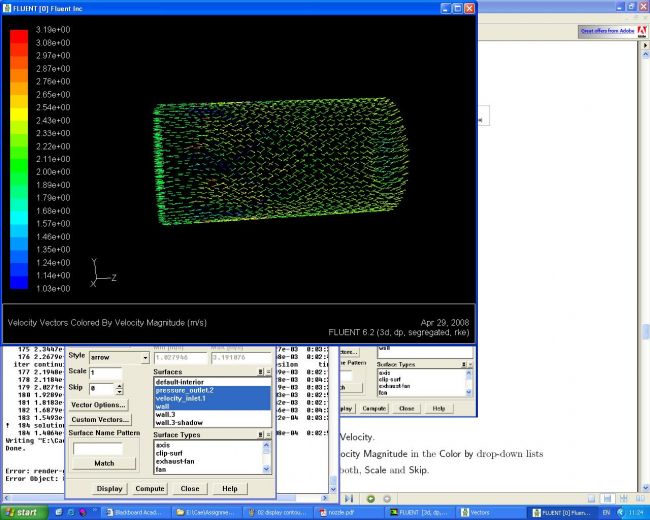Click the Match button
Image resolution: width=650 pixels, height=520 pixels.
(104, 463)
